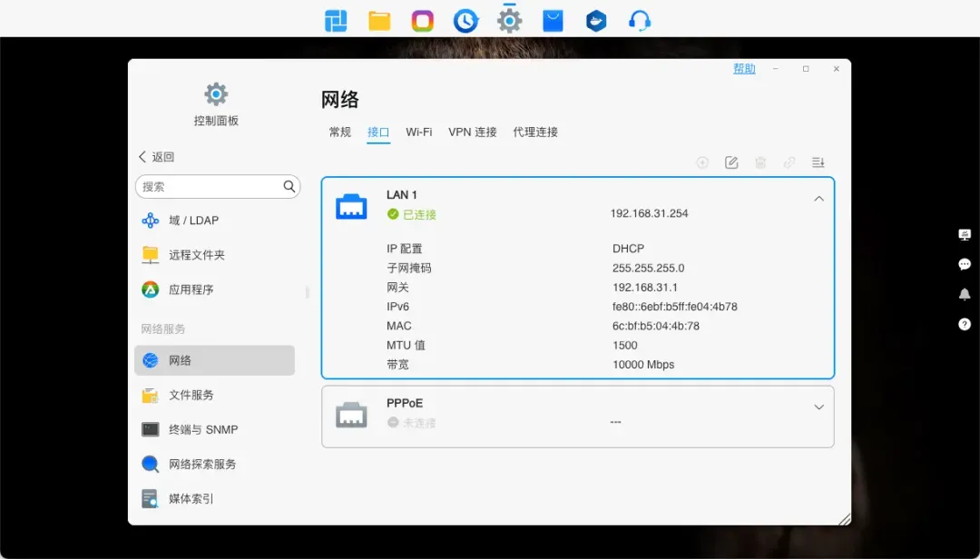Expand the PPPoE interface panel

818,407
